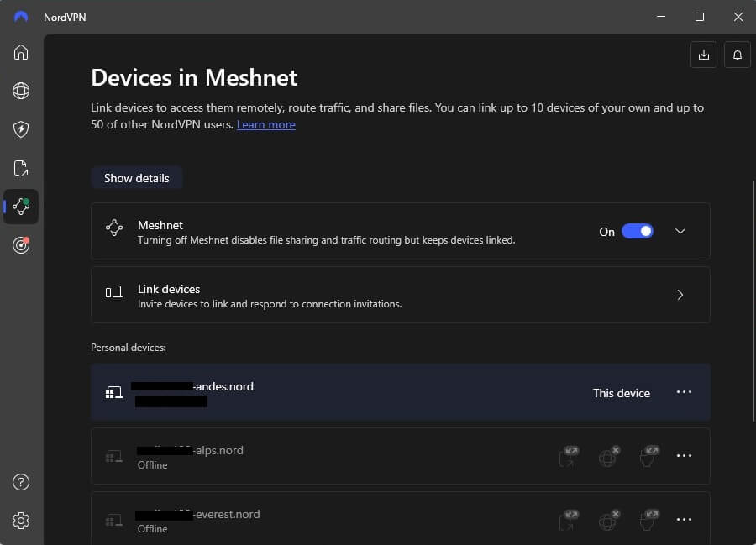Open the radar target sidebar icon
The height and width of the screenshot is (545, 756).
click(21, 245)
